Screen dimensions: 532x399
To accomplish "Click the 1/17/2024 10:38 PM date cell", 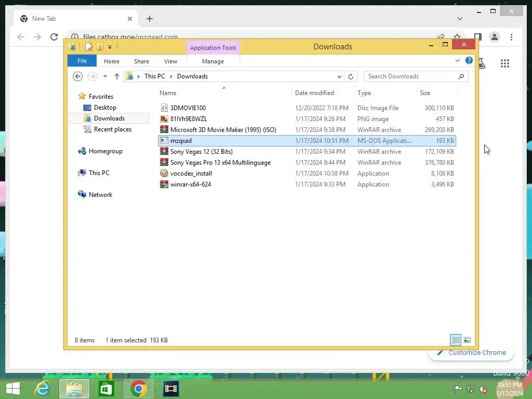I will (x=321, y=174).
